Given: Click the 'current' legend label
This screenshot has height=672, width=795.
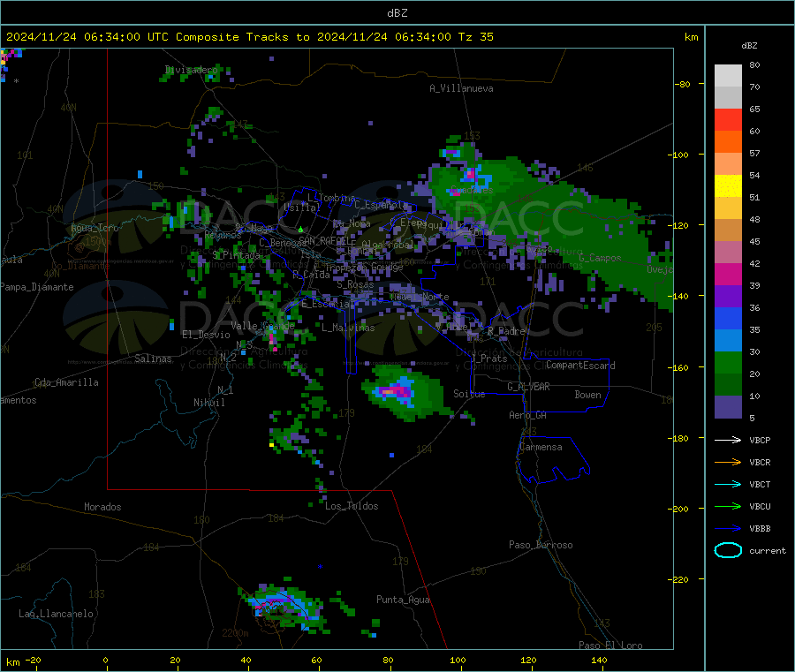Looking at the screenshot, I should pos(768,550).
